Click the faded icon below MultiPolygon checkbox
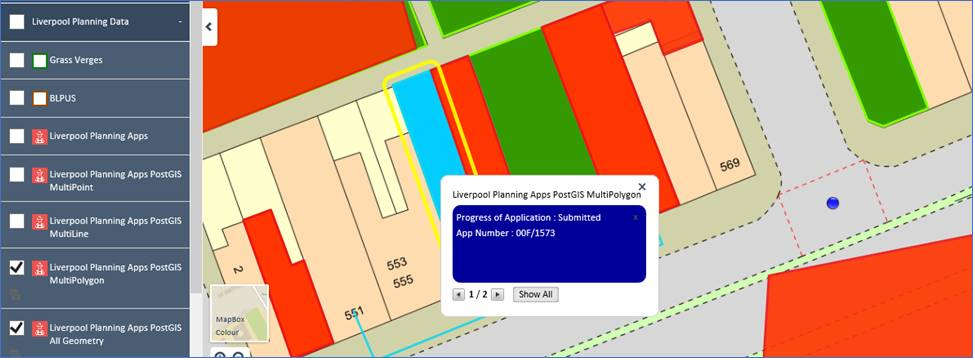 click(x=16, y=295)
